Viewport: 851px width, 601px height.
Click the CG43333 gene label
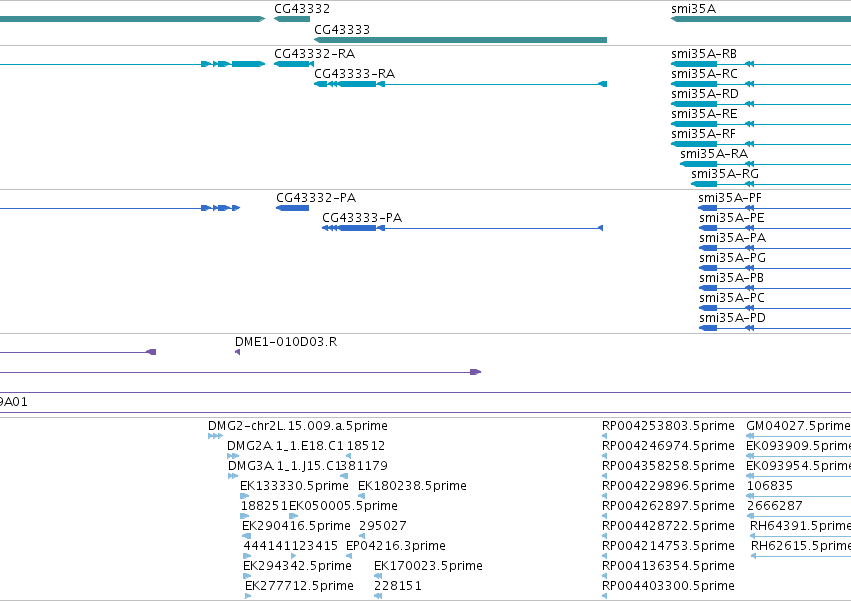pos(342,29)
